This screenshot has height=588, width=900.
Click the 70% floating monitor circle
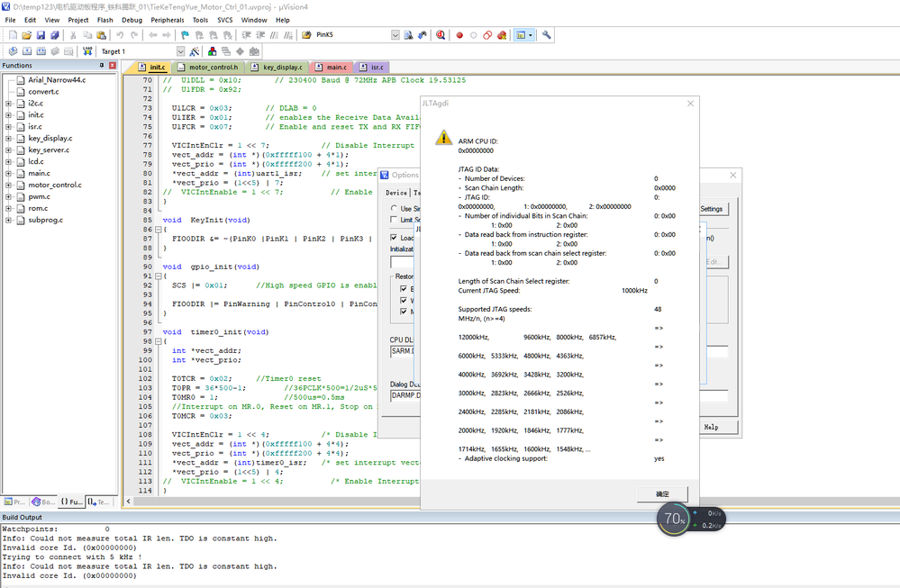coord(675,519)
